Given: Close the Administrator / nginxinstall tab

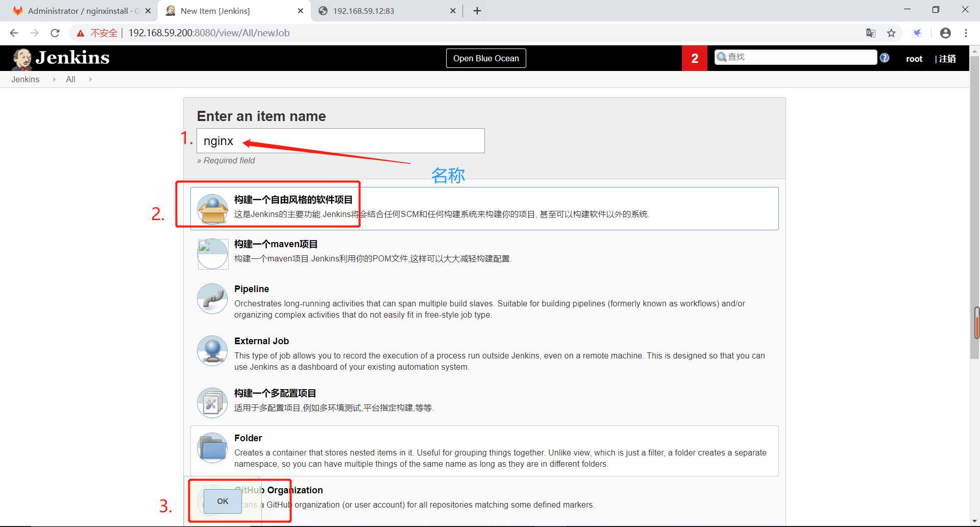Looking at the screenshot, I should pos(148,11).
